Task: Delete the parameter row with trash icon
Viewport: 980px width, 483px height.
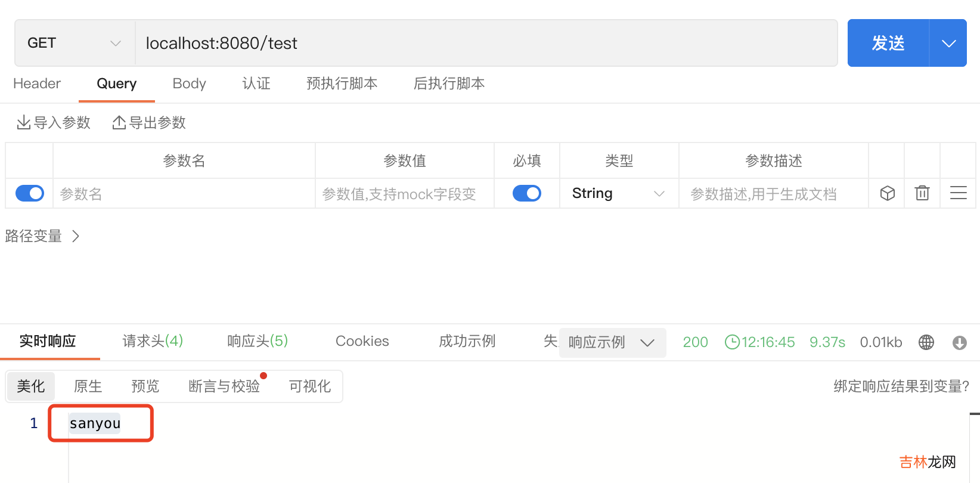Action: (922, 193)
